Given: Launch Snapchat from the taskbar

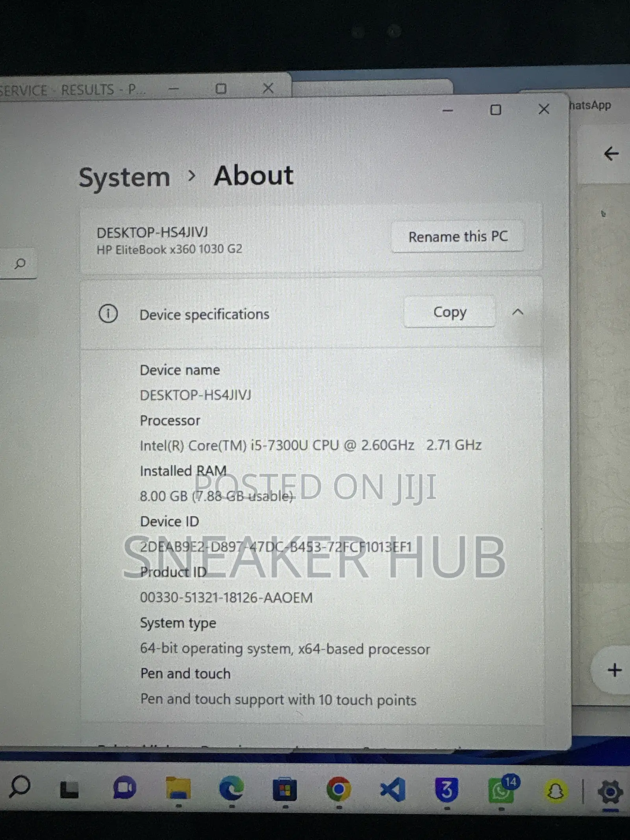Looking at the screenshot, I should pyautogui.click(x=555, y=791).
